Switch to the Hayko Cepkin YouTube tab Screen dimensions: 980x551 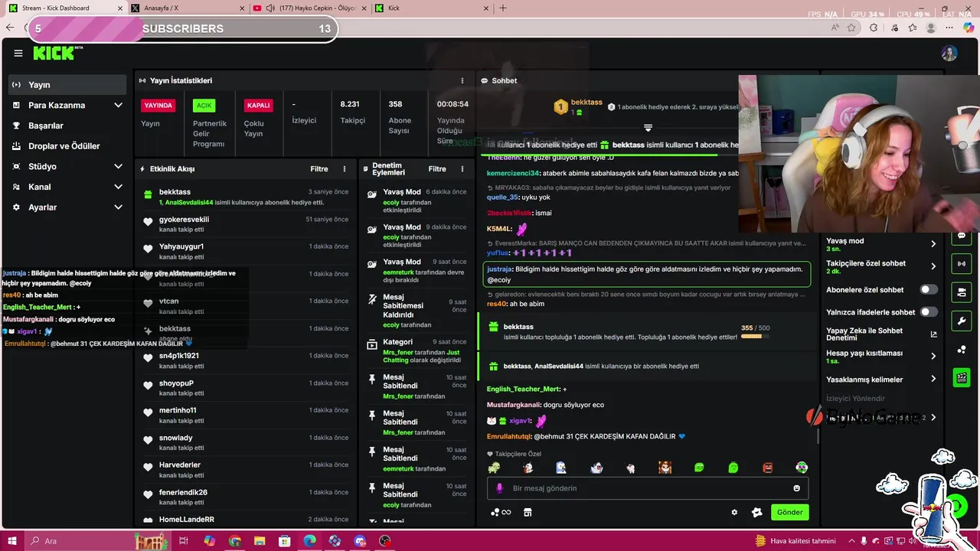310,8
